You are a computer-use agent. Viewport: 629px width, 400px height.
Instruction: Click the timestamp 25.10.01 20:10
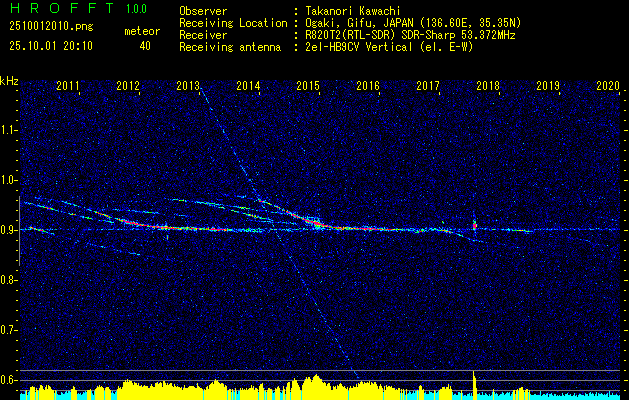click(x=51, y=46)
